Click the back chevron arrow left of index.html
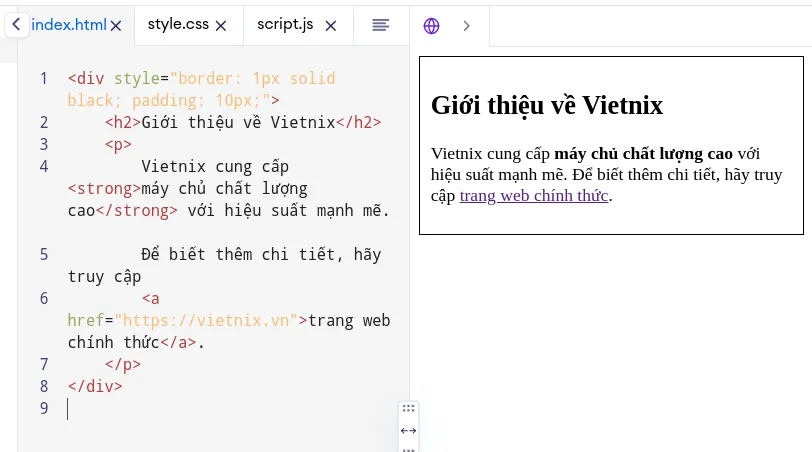Screen dimensions: 812x452 16,24
